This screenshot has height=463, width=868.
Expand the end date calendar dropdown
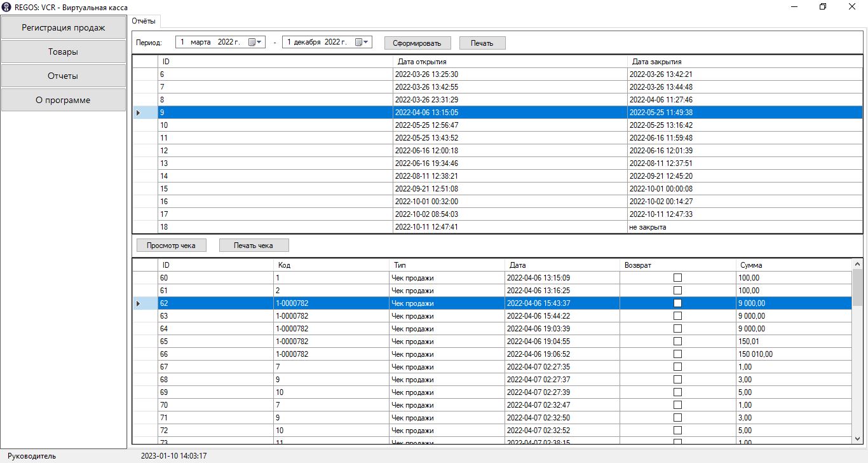pos(362,42)
